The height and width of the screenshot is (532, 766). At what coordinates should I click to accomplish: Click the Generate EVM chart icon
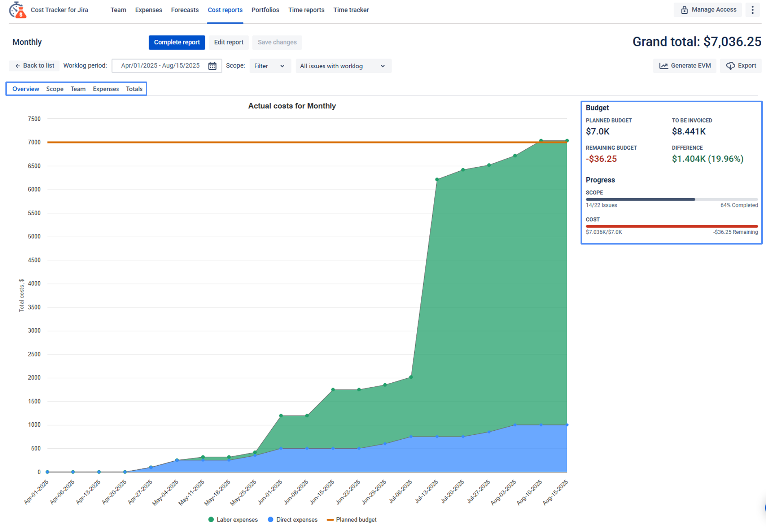tap(663, 66)
